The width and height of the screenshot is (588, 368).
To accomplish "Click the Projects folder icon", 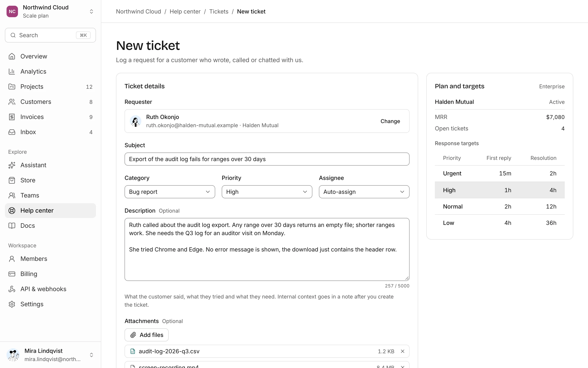I will point(12,86).
